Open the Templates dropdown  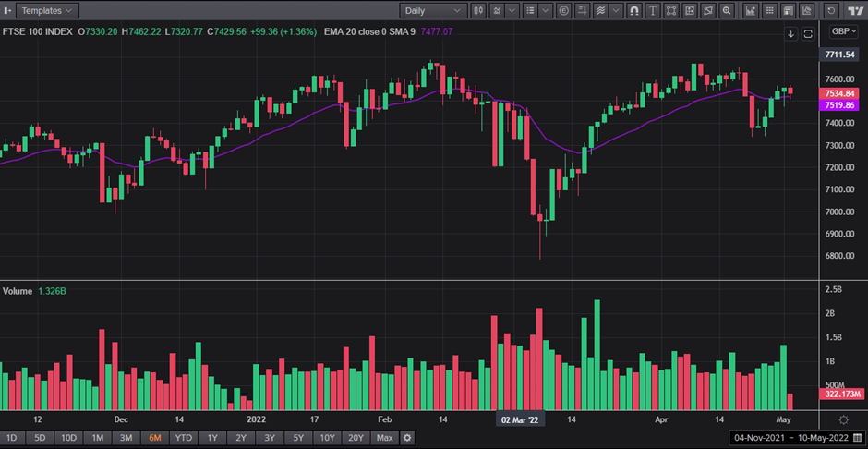tap(48, 10)
